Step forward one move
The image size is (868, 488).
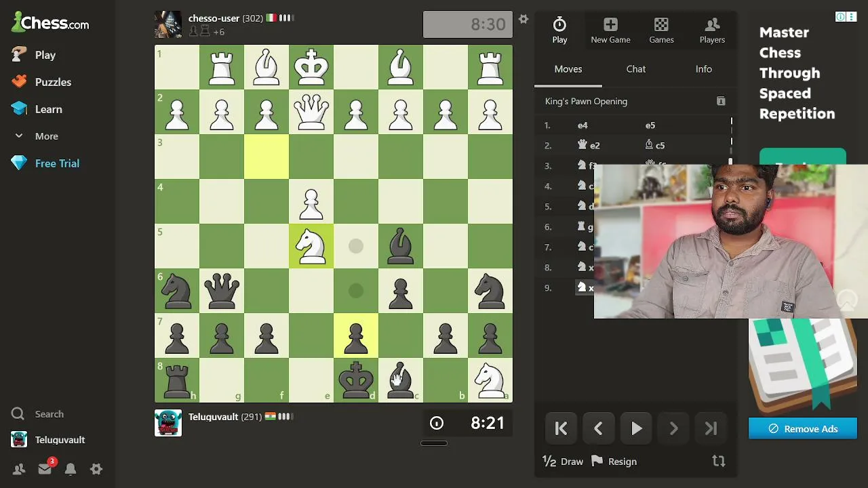673,428
